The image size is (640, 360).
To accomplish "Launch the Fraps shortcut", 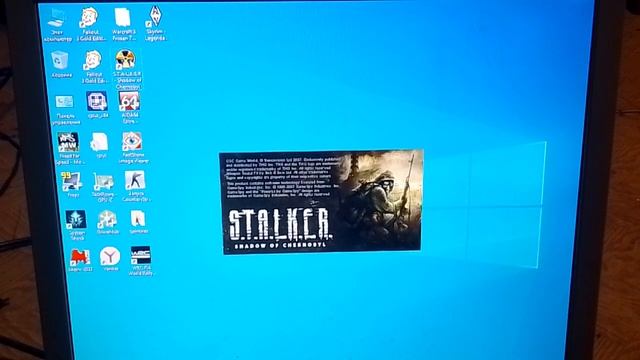I will point(72,184).
